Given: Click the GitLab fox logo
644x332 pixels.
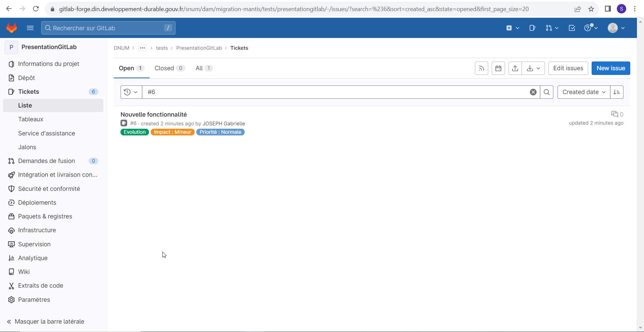Looking at the screenshot, I should click(x=12, y=28).
